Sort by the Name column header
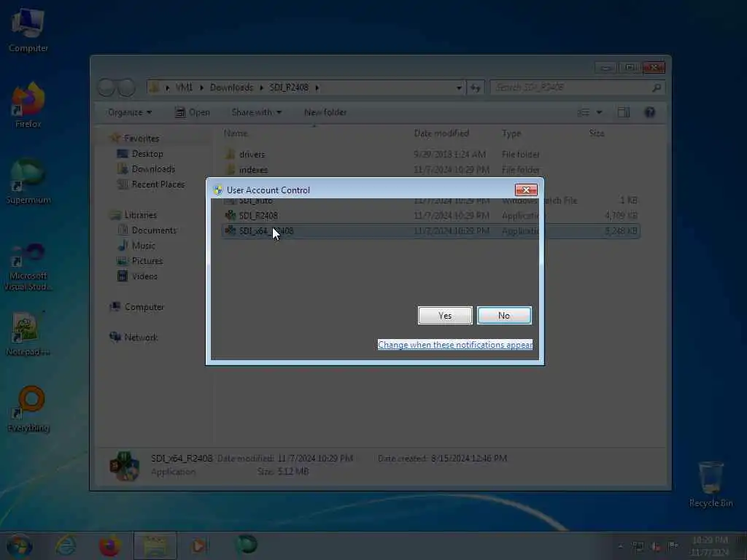The image size is (747, 560). click(x=236, y=133)
